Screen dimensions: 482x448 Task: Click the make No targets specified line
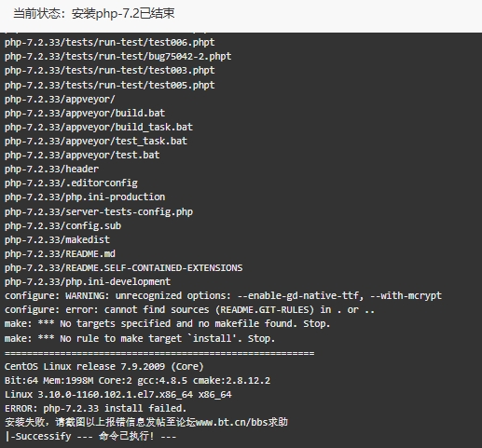pyautogui.click(x=167, y=323)
